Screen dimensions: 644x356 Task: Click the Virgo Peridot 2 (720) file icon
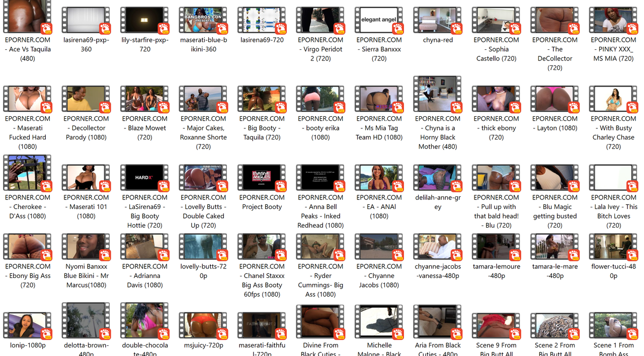pos(320,20)
